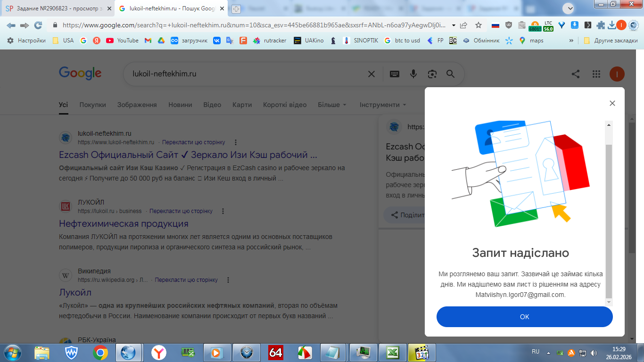Focus the Google search input field
Image resolution: width=644 pixels, height=362 pixels.
click(x=247, y=74)
